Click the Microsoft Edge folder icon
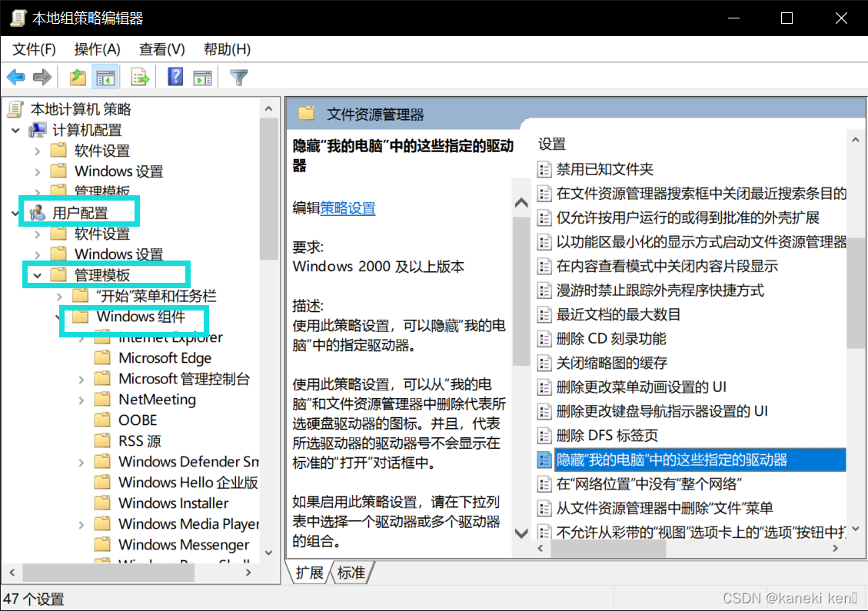The image size is (868, 611). (x=102, y=357)
